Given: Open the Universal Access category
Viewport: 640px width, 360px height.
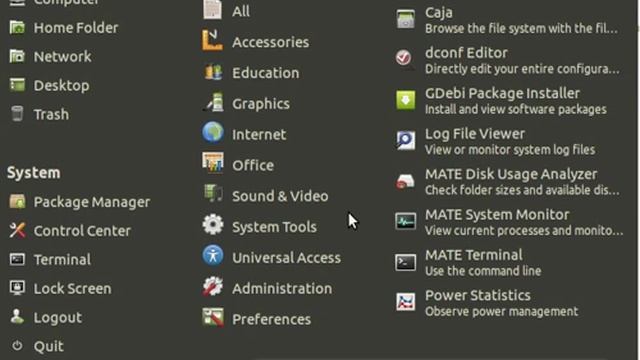Looking at the screenshot, I should click(x=287, y=258).
